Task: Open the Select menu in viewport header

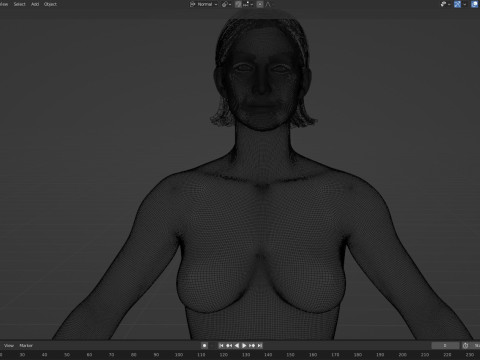Action: pyautogui.click(x=19, y=4)
